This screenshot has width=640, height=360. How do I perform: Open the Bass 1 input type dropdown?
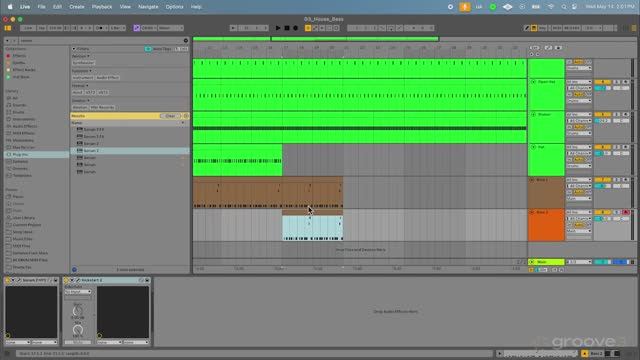pos(579,180)
